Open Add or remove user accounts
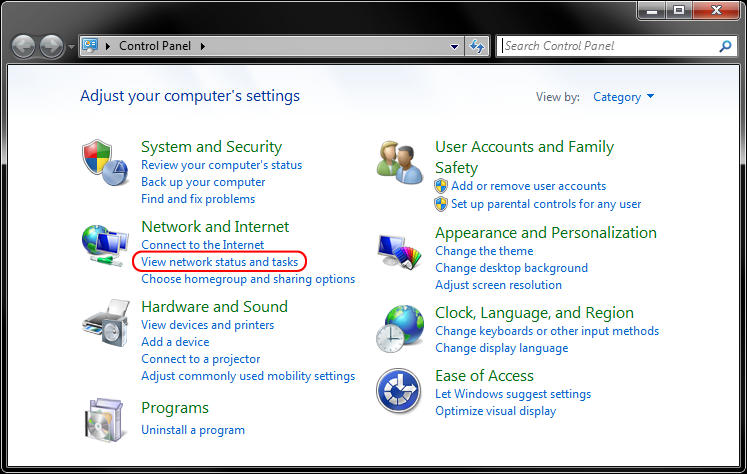Screen dimensions: 747x474 528,186
